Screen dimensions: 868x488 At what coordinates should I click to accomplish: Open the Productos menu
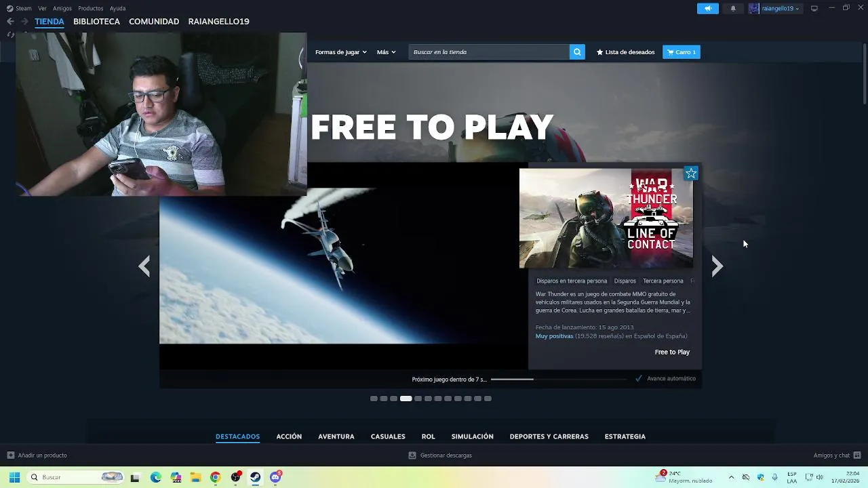coord(91,9)
